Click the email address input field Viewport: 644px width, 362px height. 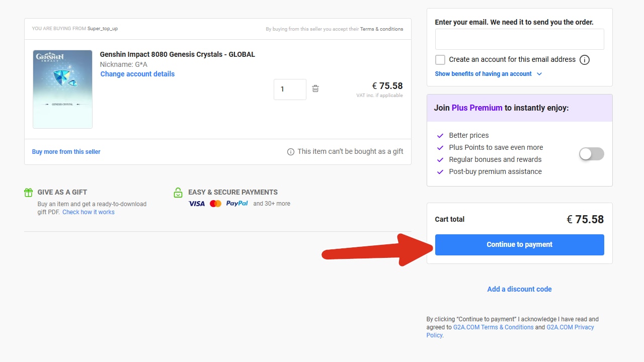click(x=519, y=39)
